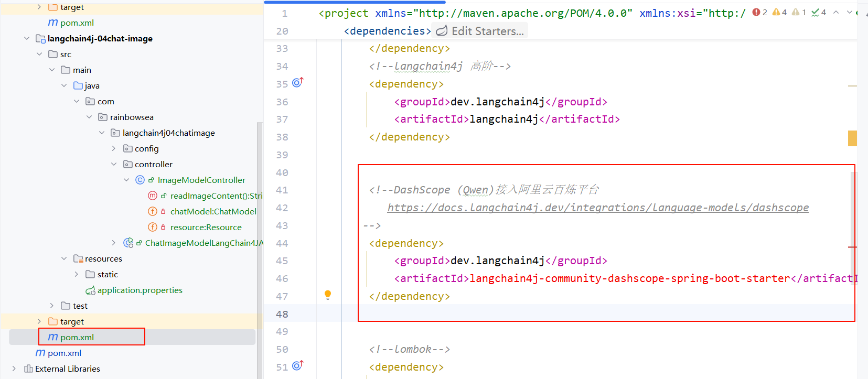This screenshot has width=868, height=379.
Task: Open the ImageModelController class icon
Action: click(140, 180)
